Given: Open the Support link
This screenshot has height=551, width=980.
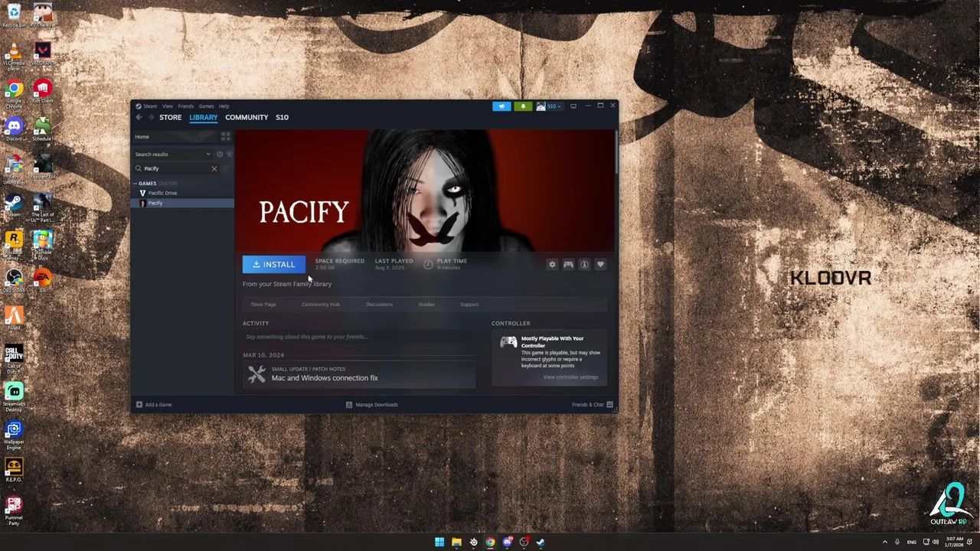Looking at the screenshot, I should (469, 305).
